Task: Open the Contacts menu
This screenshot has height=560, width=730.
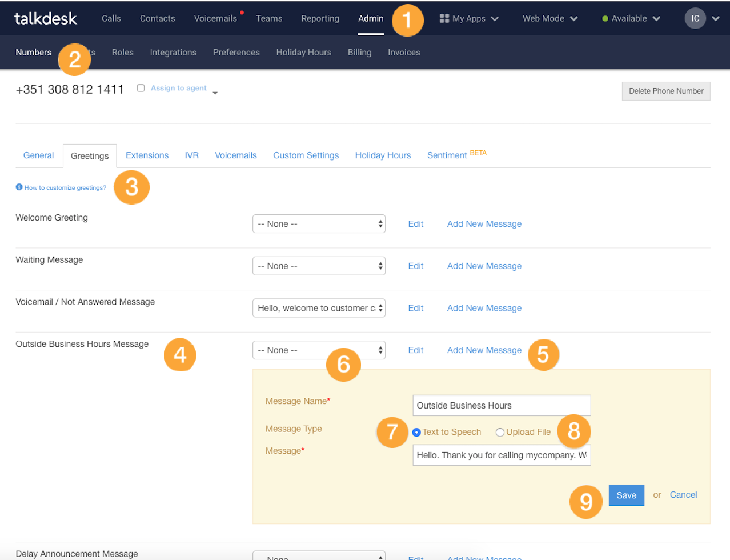Action: click(158, 18)
